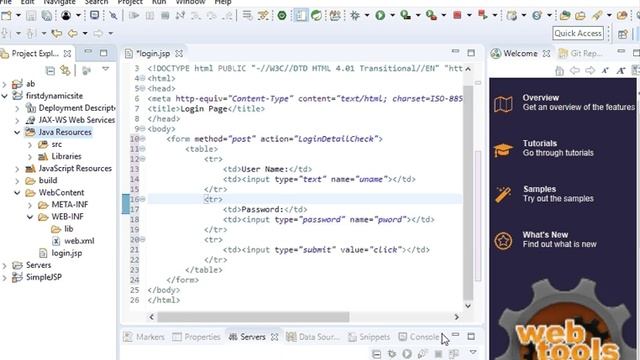This screenshot has height=360, width=640.
Task: Switch to the login.jsp editor tab
Action: point(153,54)
